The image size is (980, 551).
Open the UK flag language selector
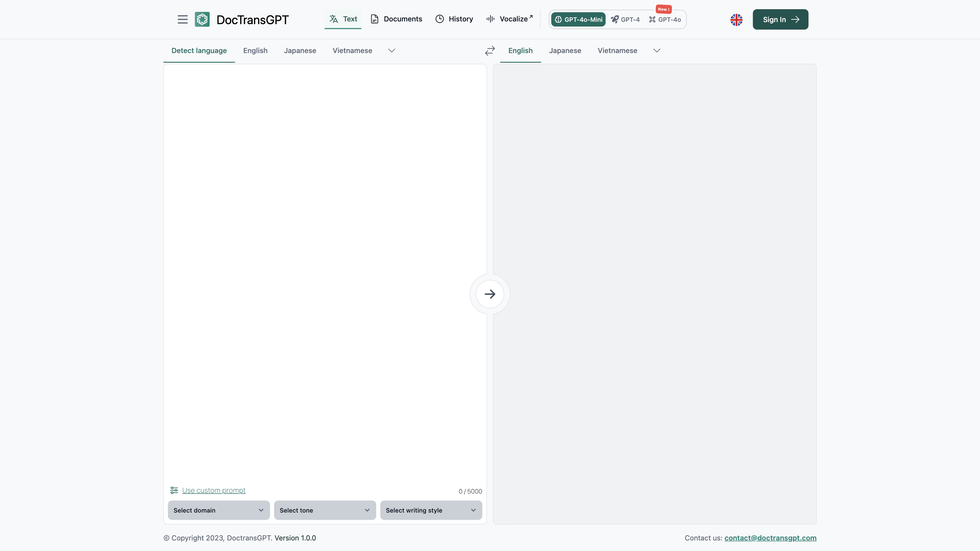point(736,19)
